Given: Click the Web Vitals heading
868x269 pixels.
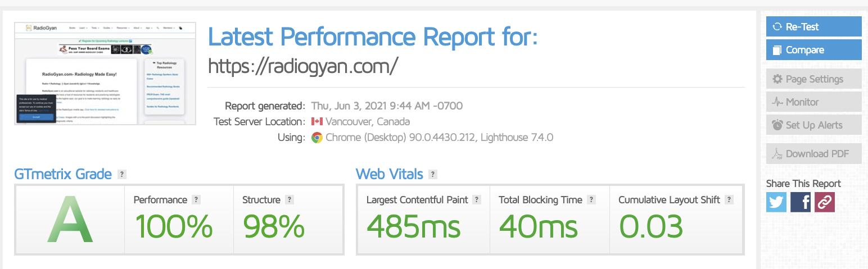Looking at the screenshot, I should point(390,174).
